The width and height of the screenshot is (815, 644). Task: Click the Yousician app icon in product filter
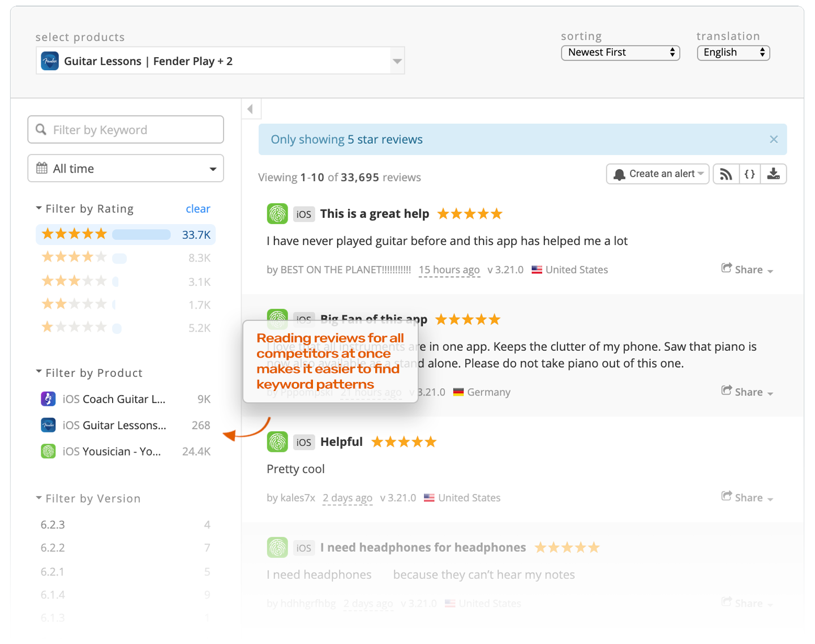[48, 451]
